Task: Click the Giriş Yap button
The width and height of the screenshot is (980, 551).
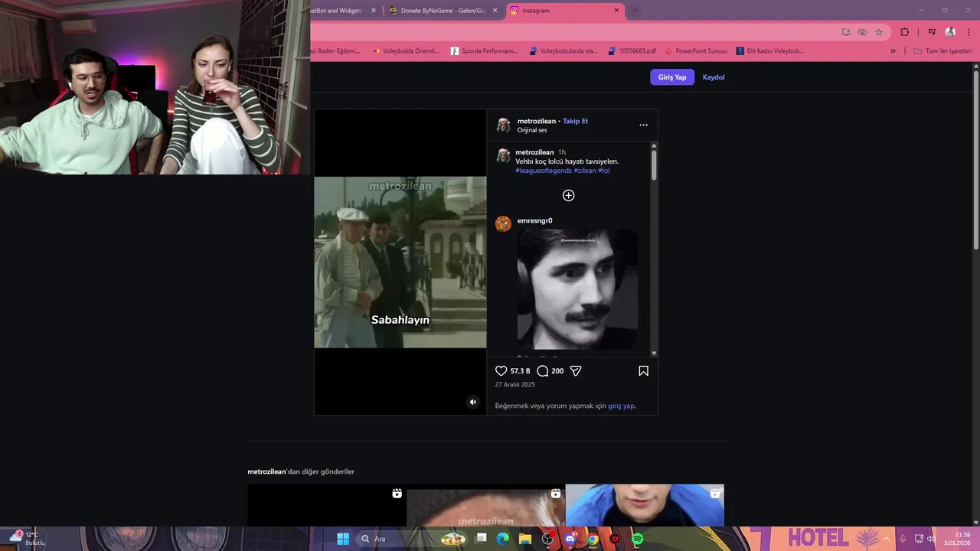Action: [672, 77]
